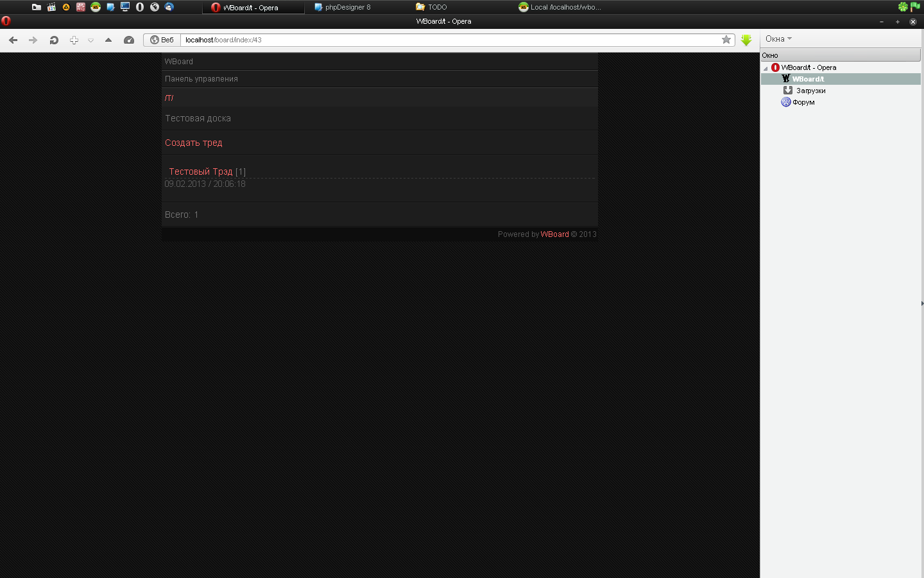Click the red RQ icon in quick launch
The height and width of the screenshot is (578, 924).
pos(81,7)
